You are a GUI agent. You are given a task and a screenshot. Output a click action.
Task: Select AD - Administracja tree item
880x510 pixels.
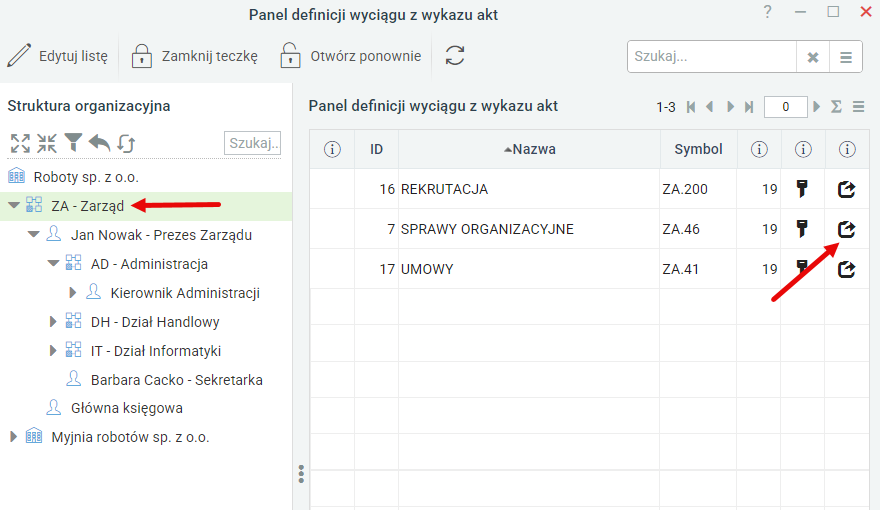pyautogui.click(x=149, y=264)
